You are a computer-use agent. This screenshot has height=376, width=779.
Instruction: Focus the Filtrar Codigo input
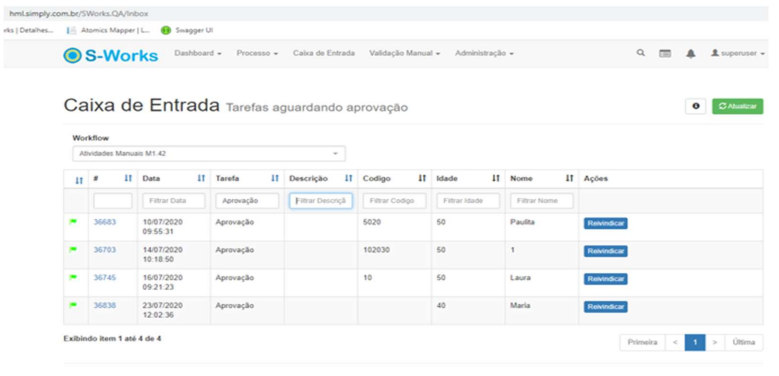click(x=394, y=201)
